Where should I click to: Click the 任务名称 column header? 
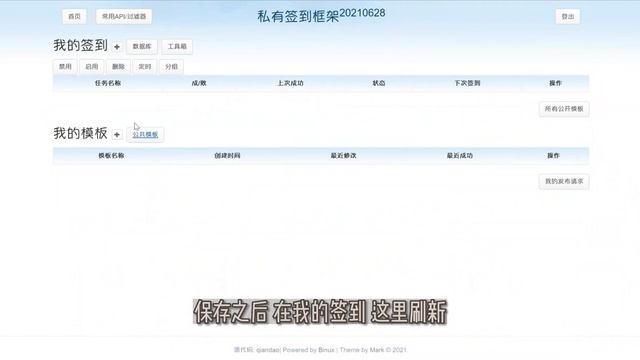[x=108, y=83]
